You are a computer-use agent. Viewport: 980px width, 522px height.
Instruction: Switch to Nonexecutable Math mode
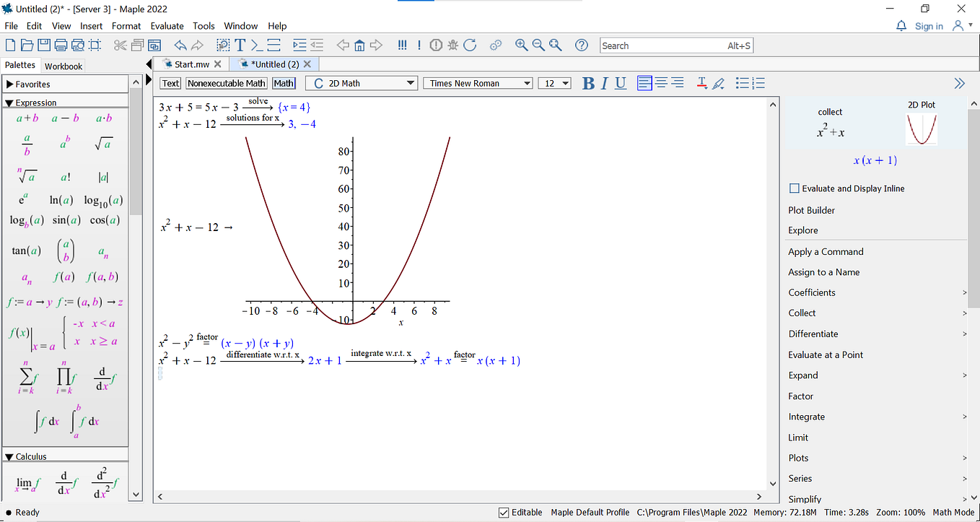pyautogui.click(x=227, y=83)
